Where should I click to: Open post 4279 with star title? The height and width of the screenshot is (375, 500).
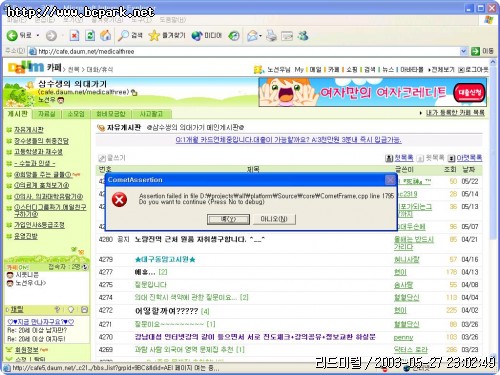pos(165,259)
